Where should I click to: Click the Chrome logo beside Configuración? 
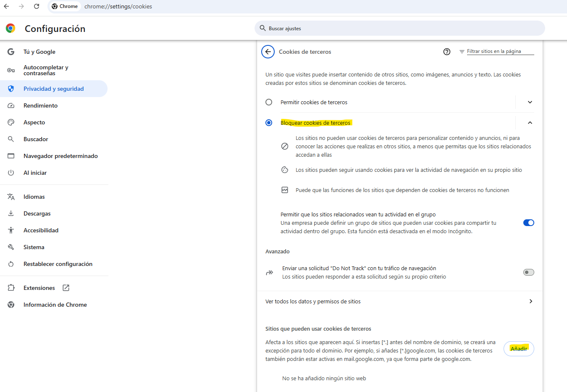(10, 28)
